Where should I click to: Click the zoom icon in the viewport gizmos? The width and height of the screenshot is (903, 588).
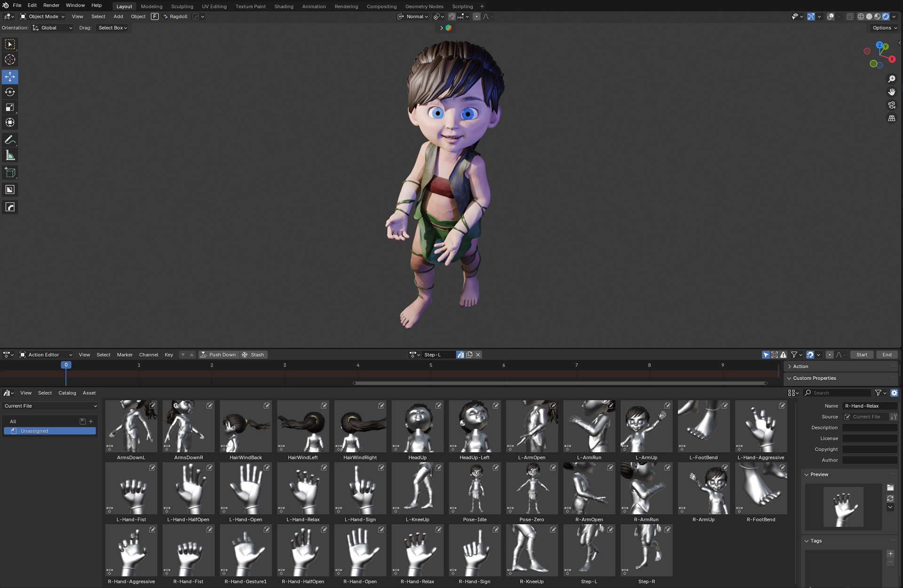(x=892, y=79)
